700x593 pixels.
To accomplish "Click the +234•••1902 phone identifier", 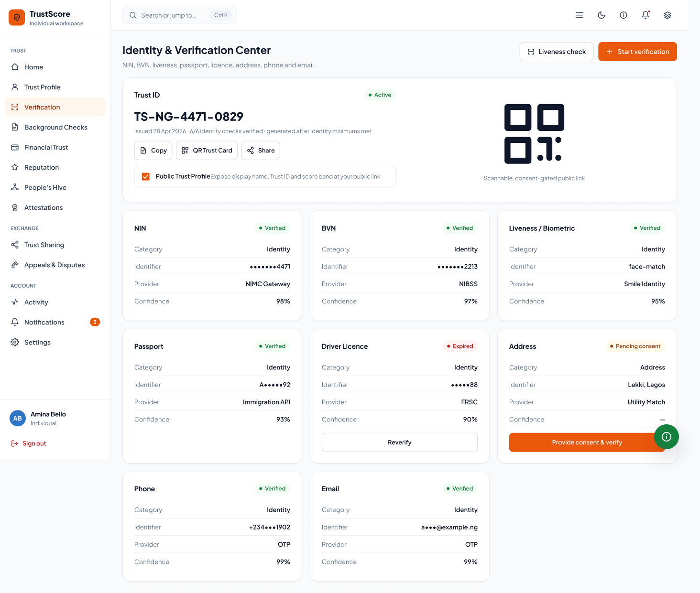I will pyautogui.click(x=270, y=527).
